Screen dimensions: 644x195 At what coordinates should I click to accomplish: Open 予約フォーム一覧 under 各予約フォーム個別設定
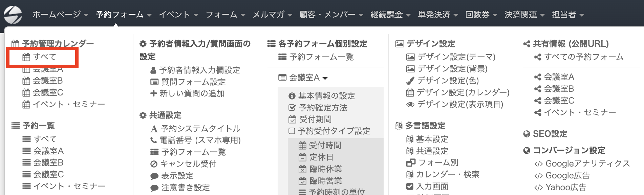click(316, 57)
